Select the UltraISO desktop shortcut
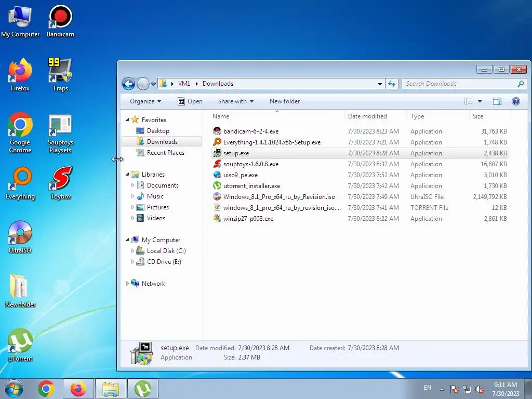 click(20, 237)
